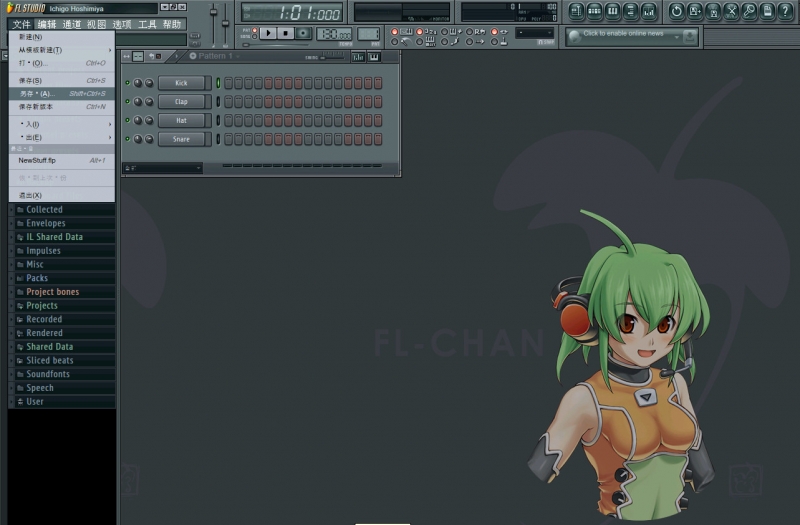Open the step sequencer toolbar icon
The image size is (800, 525).
[594, 11]
